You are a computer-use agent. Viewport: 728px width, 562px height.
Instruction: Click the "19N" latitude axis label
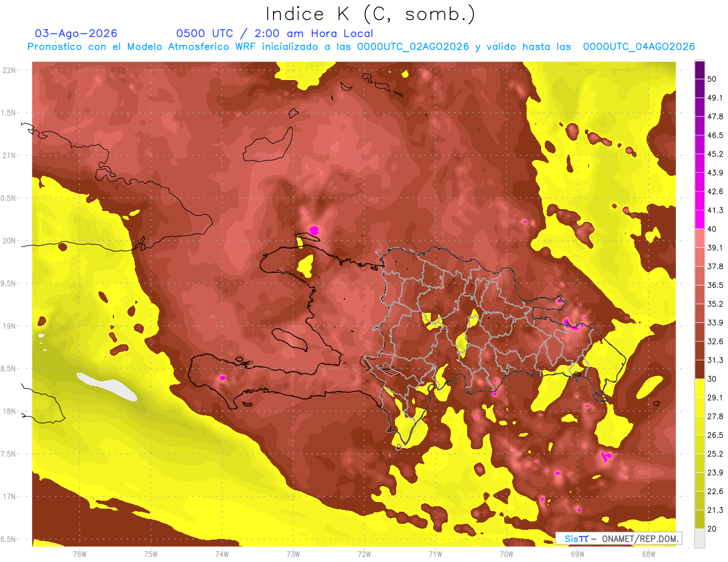[x=9, y=326]
